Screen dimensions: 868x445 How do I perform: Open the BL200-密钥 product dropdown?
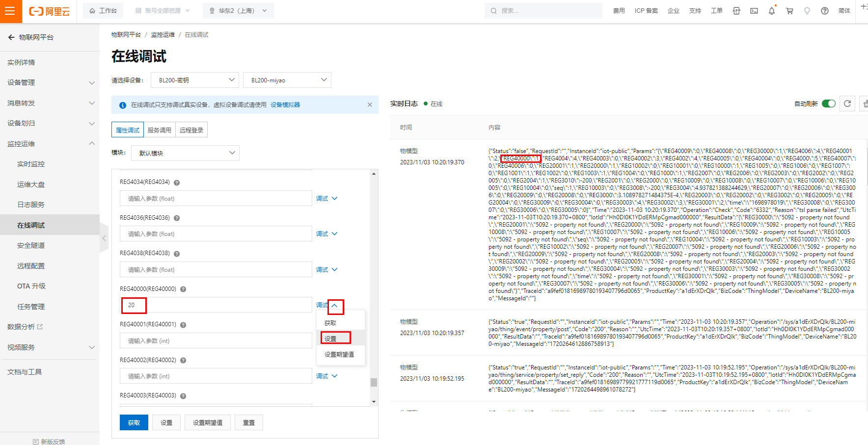(x=195, y=80)
